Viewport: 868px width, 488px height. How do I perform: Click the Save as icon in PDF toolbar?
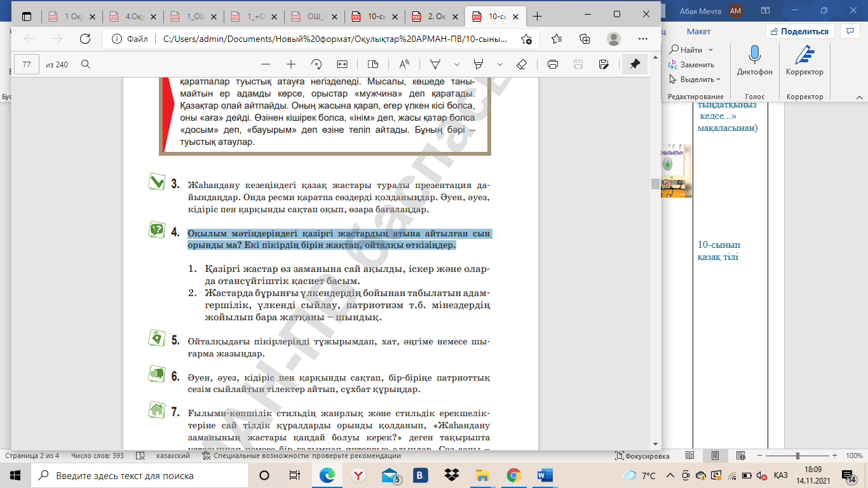pos(604,64)
